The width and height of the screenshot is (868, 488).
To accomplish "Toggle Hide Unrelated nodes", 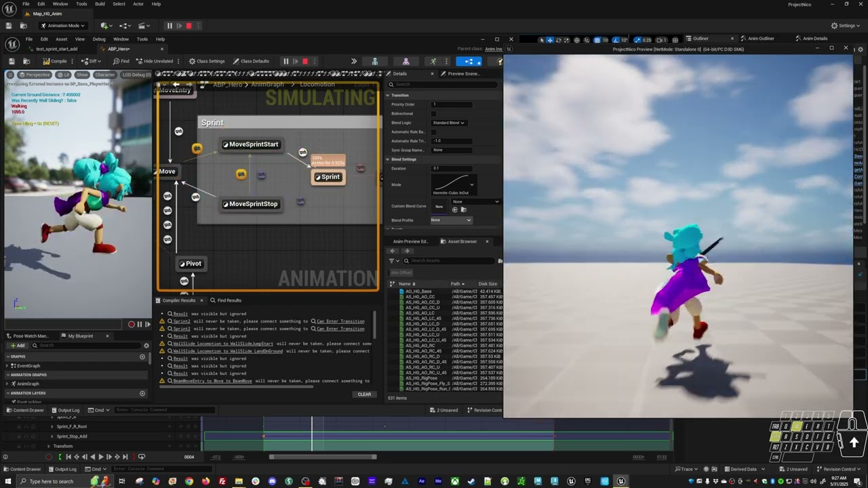I will pyautogui.click(x=154, y=61).
